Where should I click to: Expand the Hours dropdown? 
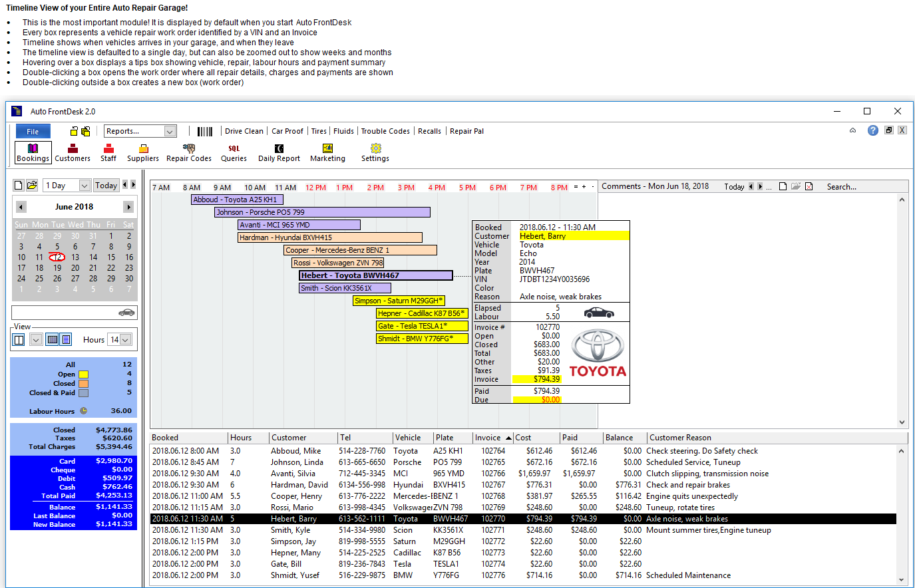[x=125, y=340]
